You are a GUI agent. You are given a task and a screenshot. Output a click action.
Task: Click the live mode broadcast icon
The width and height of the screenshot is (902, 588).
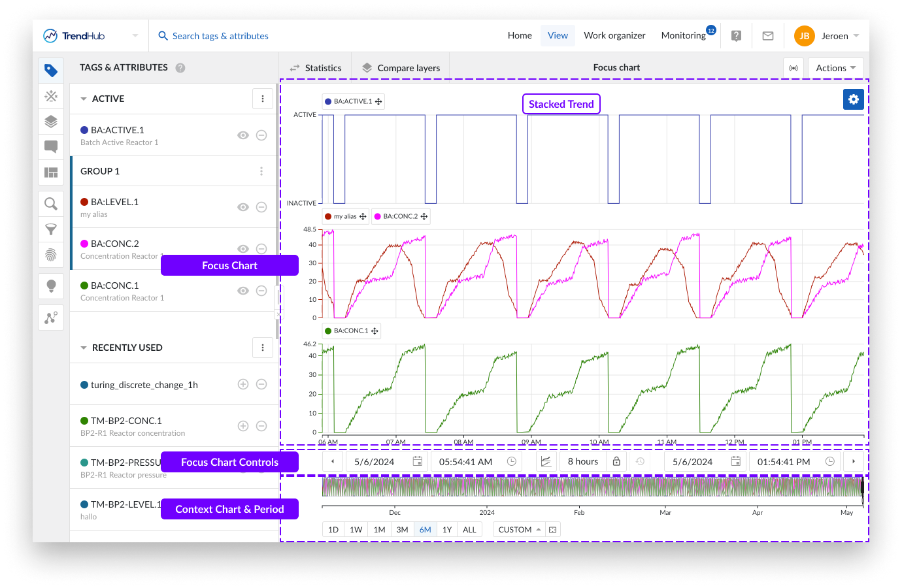(x=793, y=68)
